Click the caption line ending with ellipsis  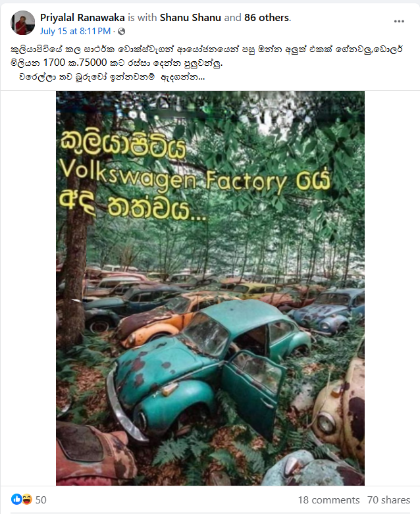[112, 78]
